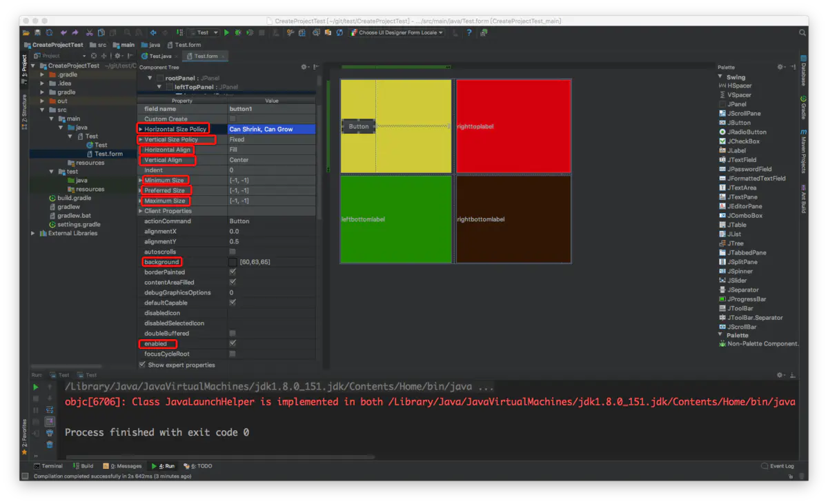The image size is (828, 504).
Task: Click Scroll from Source target icon
Action: (x=95, y=56)
